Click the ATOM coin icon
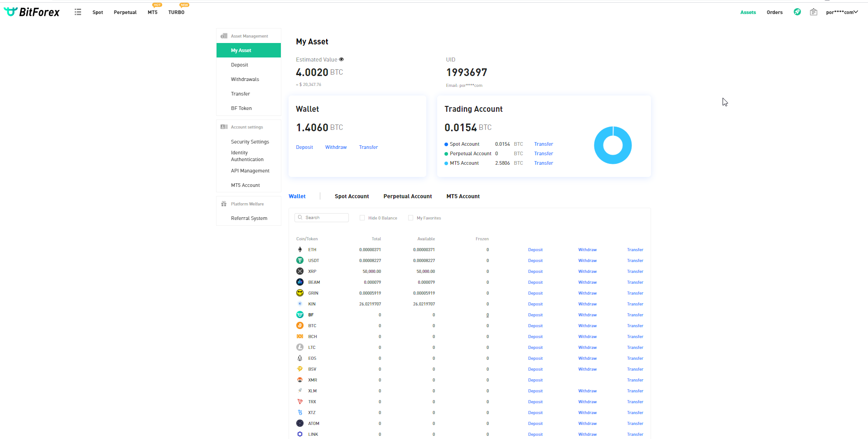 [x=300, y=423]
